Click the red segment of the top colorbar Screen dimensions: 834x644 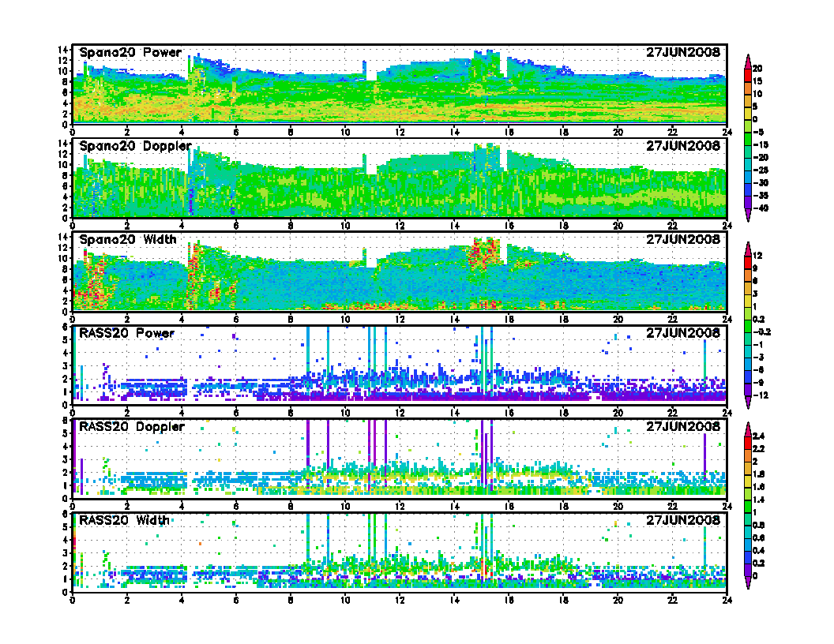(x=747, y=75)
